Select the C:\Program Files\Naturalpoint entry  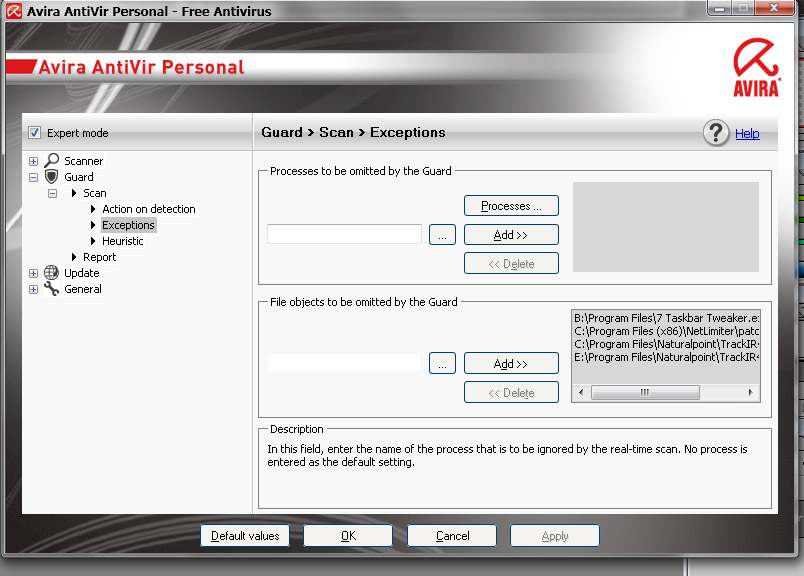[666, 344]
